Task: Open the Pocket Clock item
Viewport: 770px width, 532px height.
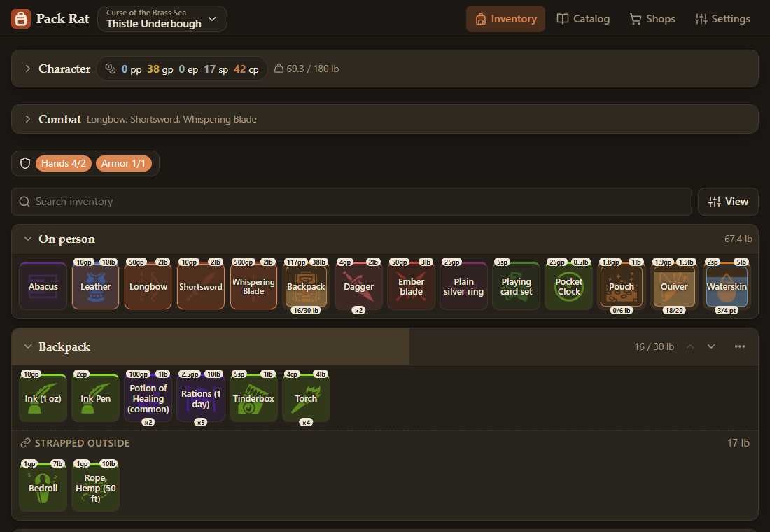Action: (568, 286)
